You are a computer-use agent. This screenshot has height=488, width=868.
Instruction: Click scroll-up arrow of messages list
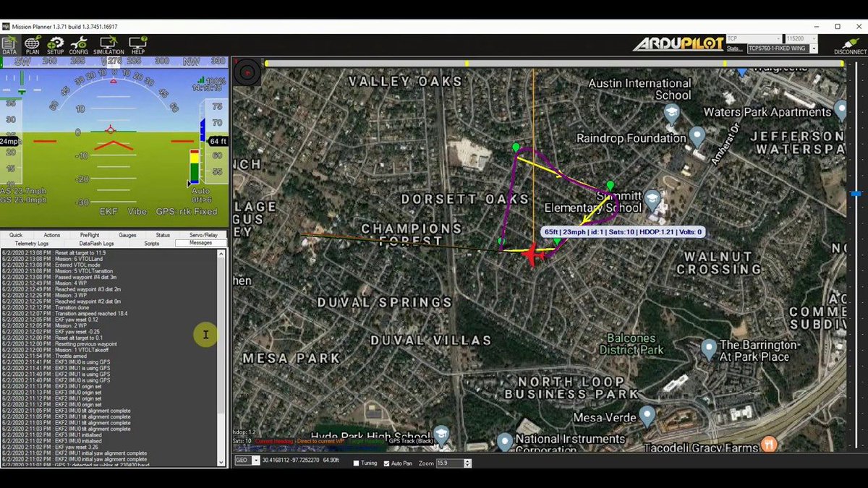pyautogui.click(x=222, y=253)
